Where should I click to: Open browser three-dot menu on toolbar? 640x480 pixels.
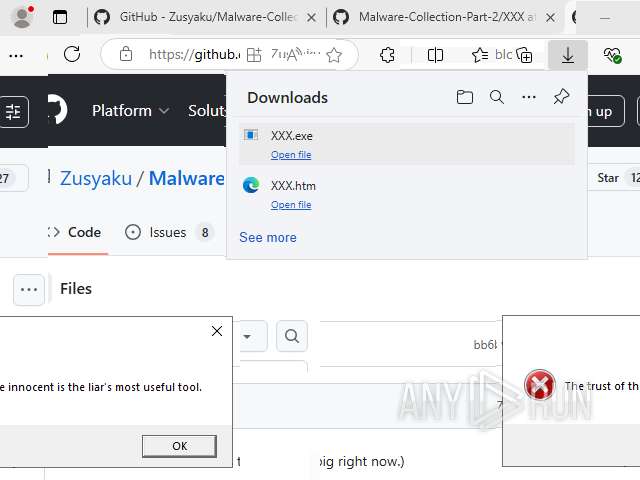click(x=16, y=55)
